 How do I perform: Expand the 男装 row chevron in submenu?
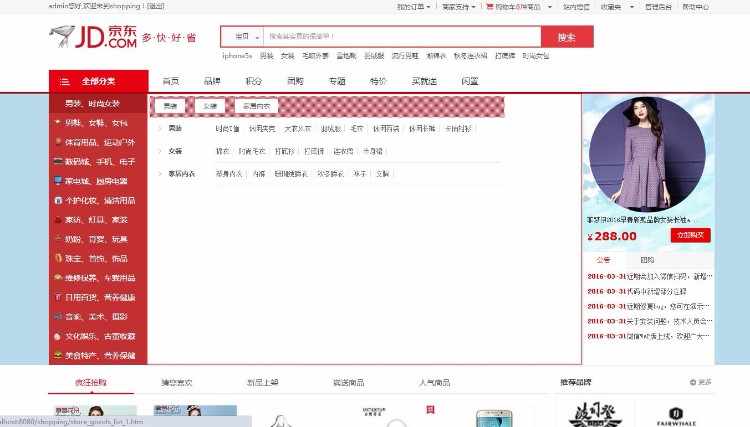161,129
